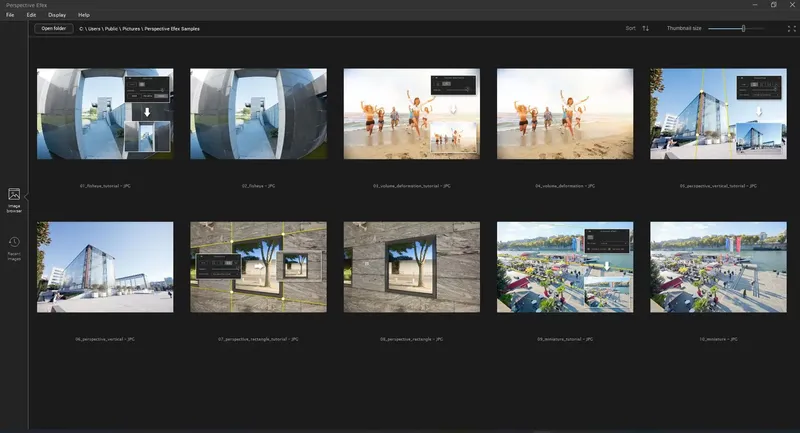Click the 09_miniature_tutorial filename label
The height and width of the screenshot is (433, 800).
[x=565, y=339]
